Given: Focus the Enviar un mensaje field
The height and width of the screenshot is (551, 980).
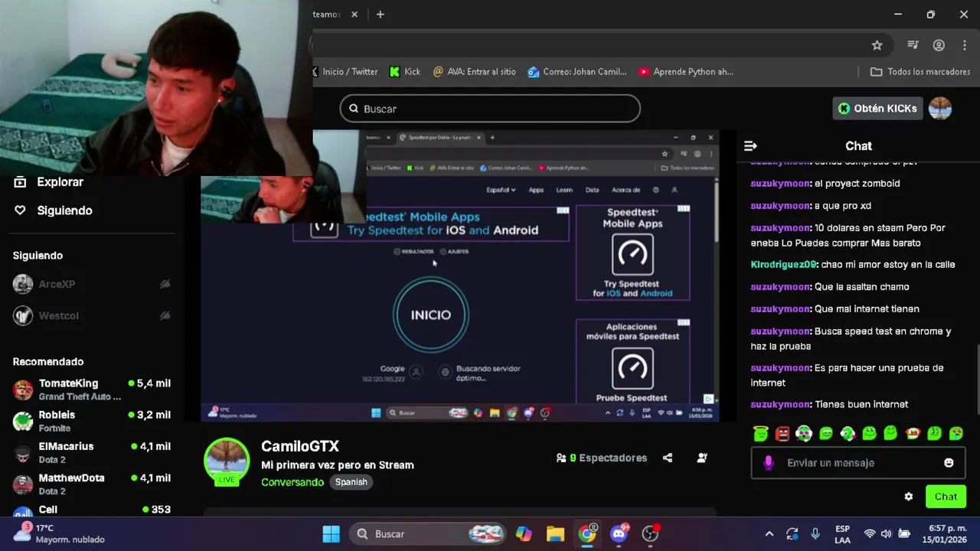Looking at the screenshot, I should click(x=857, y=463).
